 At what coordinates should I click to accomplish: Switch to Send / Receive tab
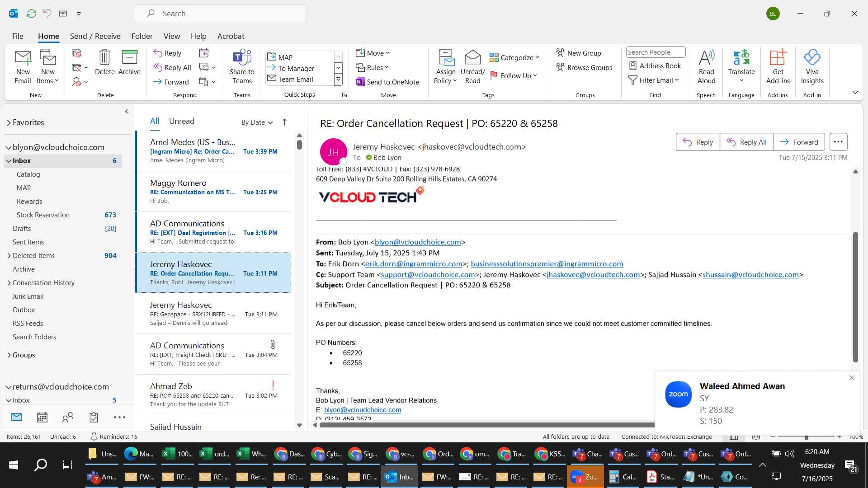[95, 36]
